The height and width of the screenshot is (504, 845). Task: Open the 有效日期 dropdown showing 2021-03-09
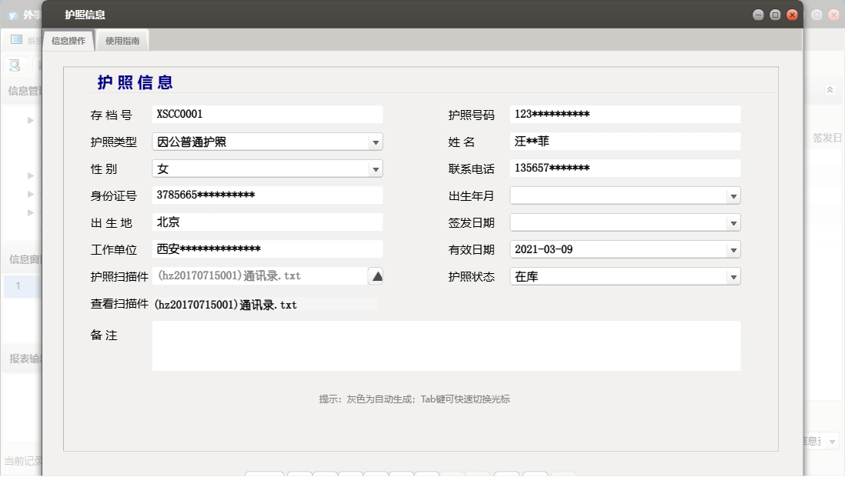733,249
